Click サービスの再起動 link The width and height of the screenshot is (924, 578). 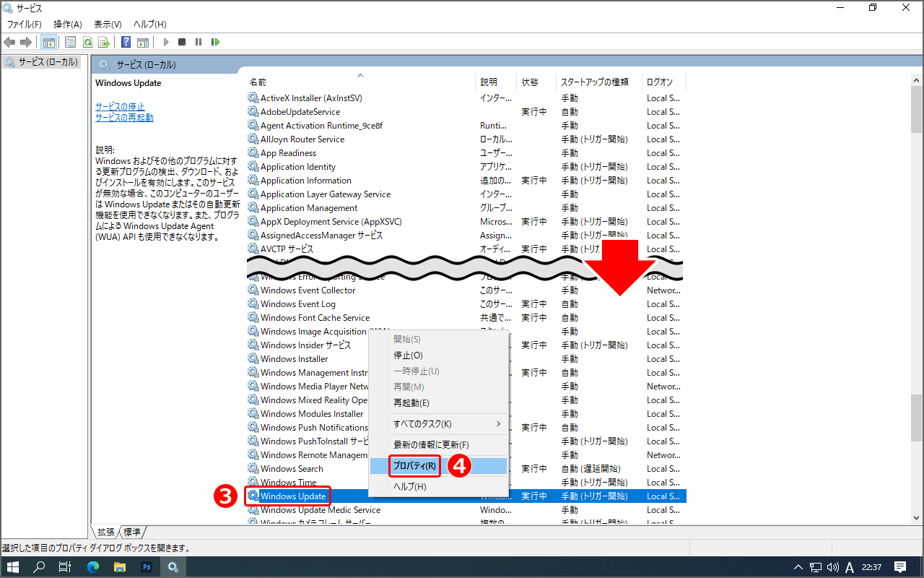click(124, 118)
